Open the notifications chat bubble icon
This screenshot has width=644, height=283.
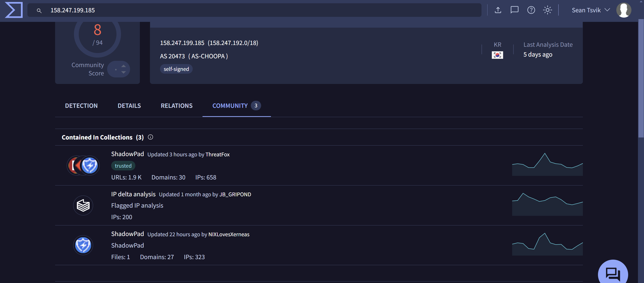point(514,10)
